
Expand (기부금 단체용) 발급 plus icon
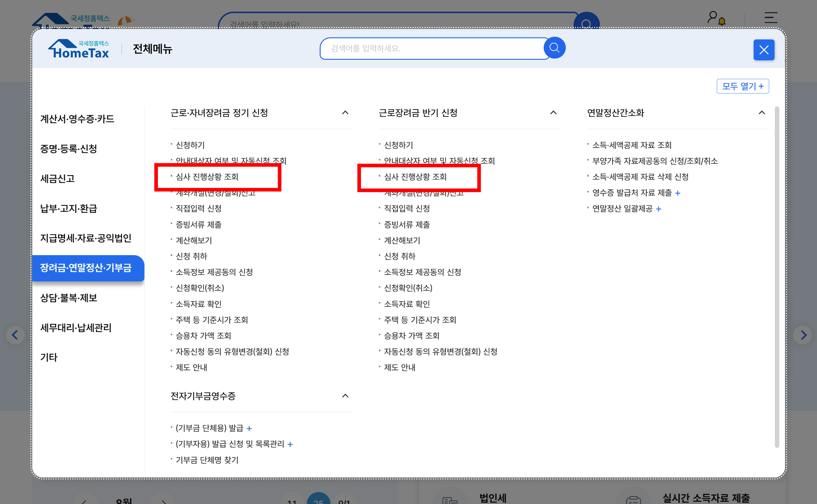coord(249,428)
